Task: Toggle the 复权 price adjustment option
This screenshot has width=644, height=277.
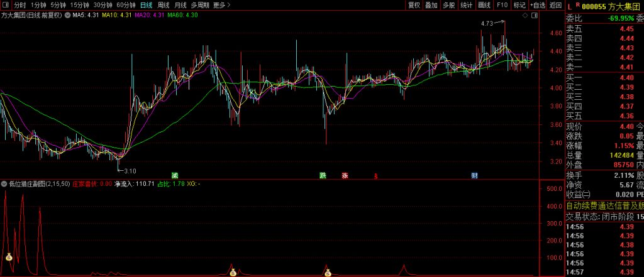Action: coord(413,5)
